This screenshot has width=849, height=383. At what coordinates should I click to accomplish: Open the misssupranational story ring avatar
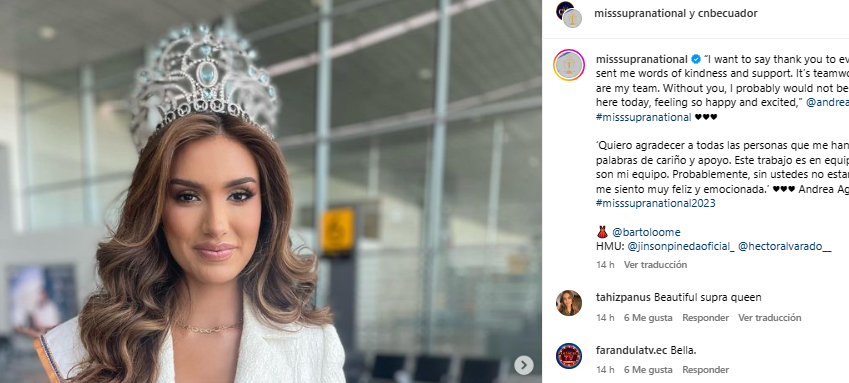pyautogui.click(x=569, y=65)
